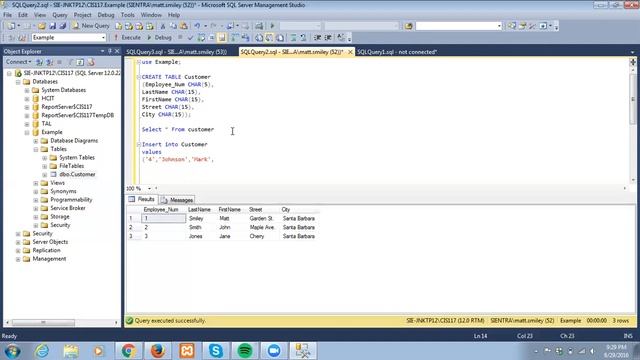Open the editor zoom 100% dropdown
Screen dimensions: 640x360
click(x=149, y=188)
